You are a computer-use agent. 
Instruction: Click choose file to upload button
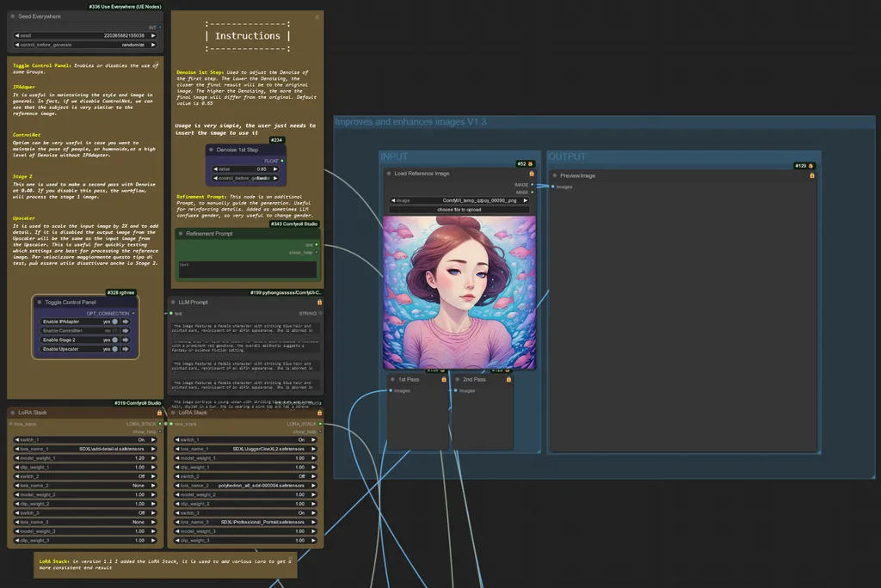click(x=459, y=210)
